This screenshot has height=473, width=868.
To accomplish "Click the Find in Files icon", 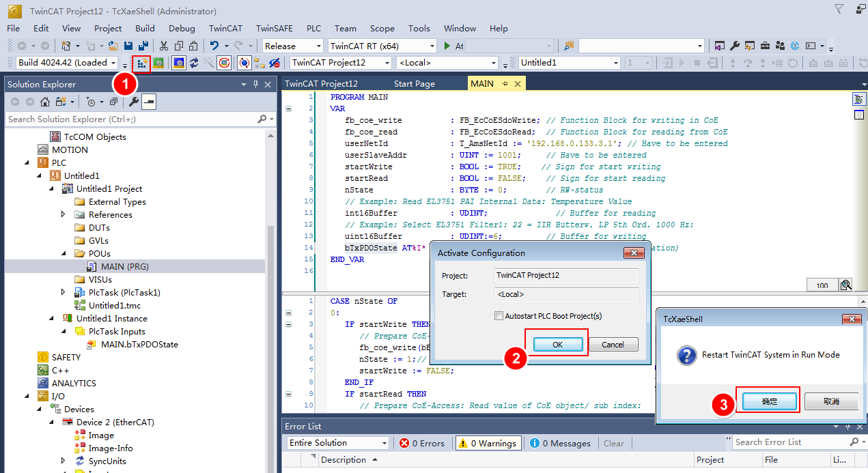I will pos(569,46).
